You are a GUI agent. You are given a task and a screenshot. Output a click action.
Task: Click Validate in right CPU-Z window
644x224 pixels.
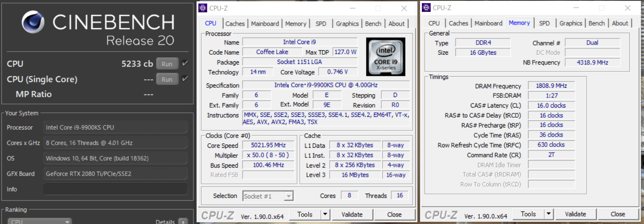click(x=575, y=214)
